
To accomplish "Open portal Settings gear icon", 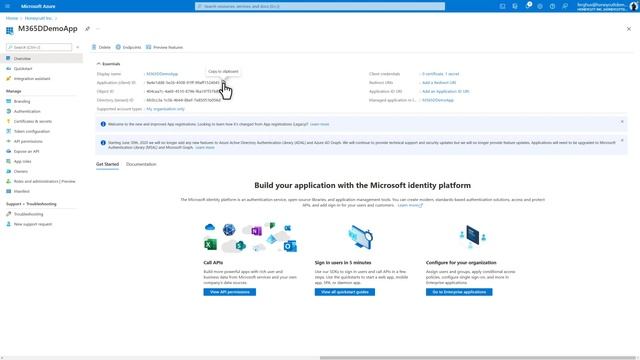I will [x=540, y=6].
